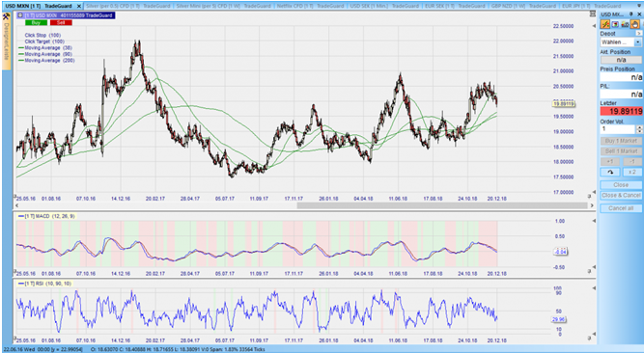Open the Silver Mini (per 5) CFD tab

tap(223, 6)
